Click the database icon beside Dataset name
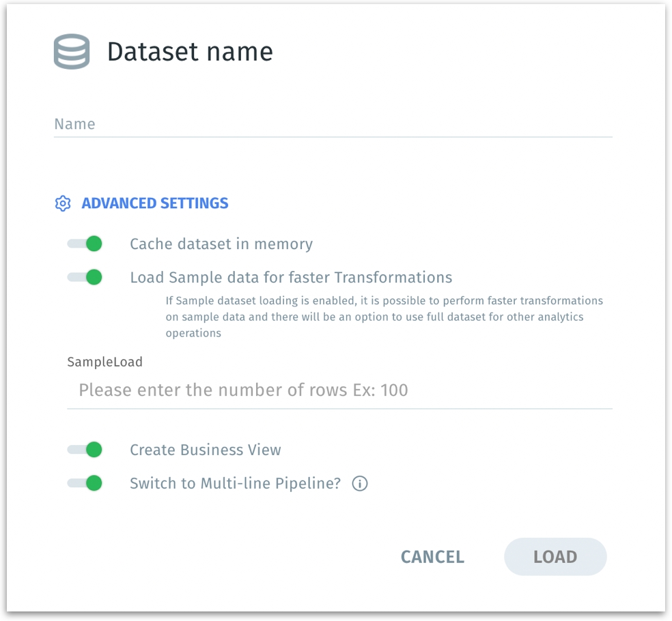672x621 pixels. pos(72,52)
